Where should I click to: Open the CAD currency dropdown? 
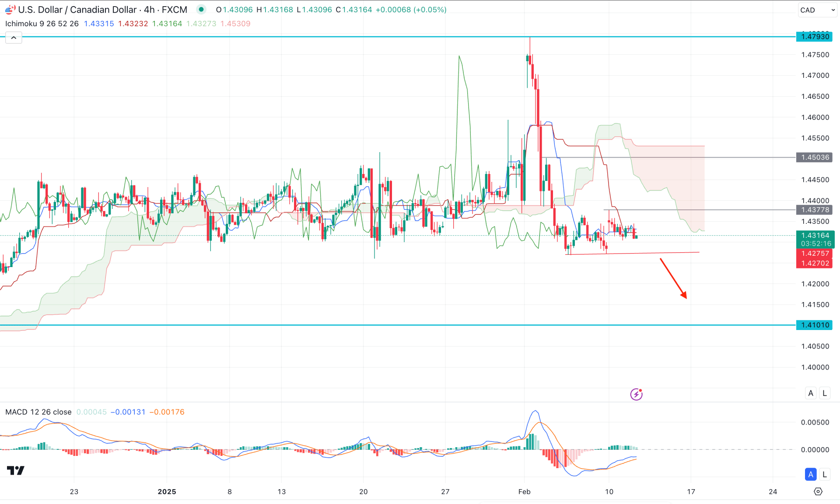[817, 10]
